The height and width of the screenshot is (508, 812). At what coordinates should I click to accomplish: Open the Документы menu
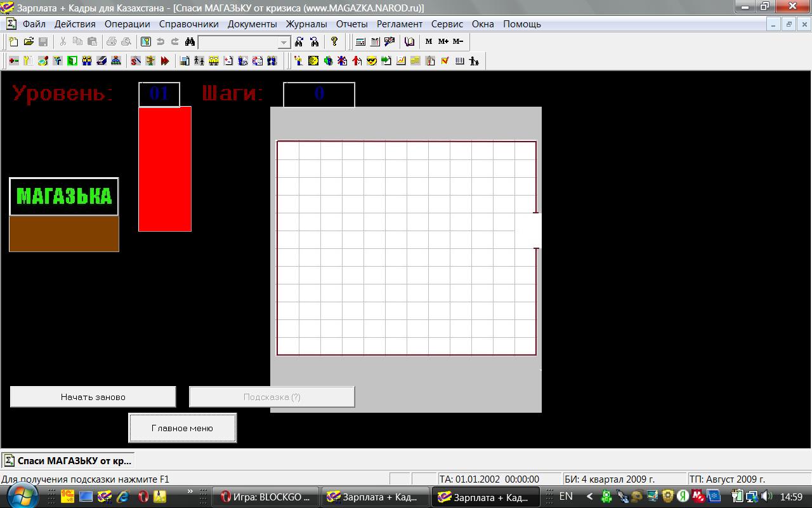coord(252,24)
